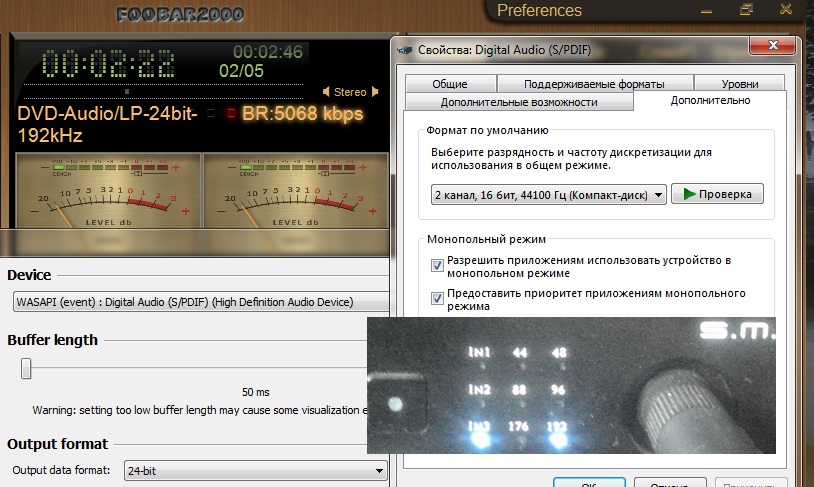Screen dimensions: 814x487
Task: Click the Buffer length slider handle
Action: tap(26, 370)
